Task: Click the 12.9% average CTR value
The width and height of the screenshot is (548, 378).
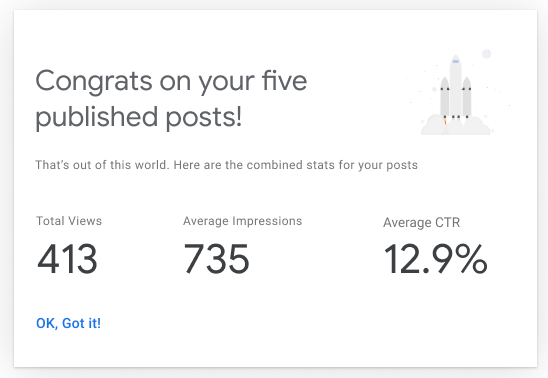Action: click(x=435, y=259)
